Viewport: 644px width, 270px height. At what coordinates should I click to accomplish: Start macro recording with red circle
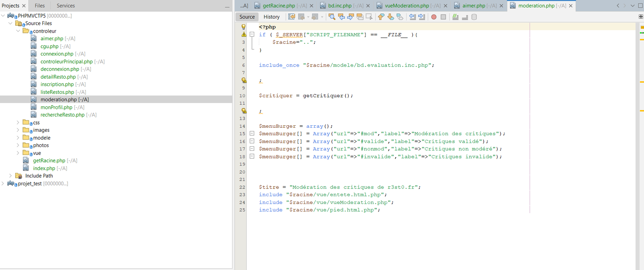click(434, 17)
